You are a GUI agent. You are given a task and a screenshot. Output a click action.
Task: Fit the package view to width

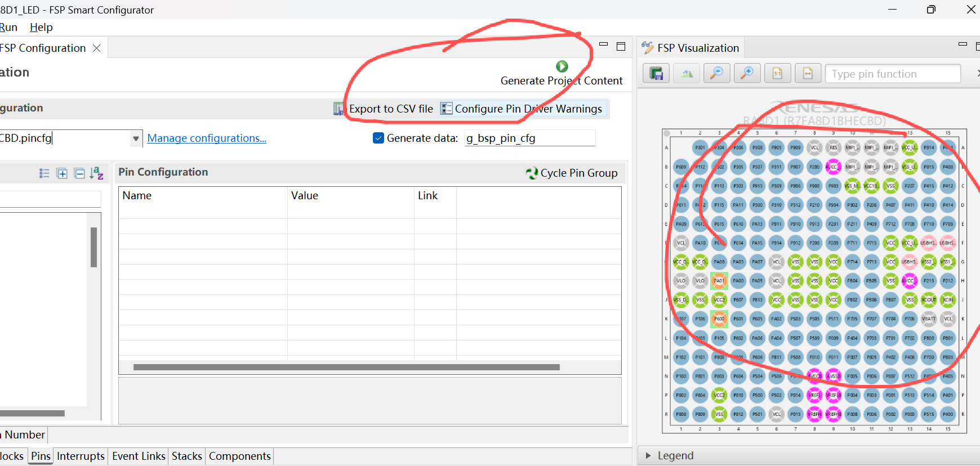(x=808, y=74)
